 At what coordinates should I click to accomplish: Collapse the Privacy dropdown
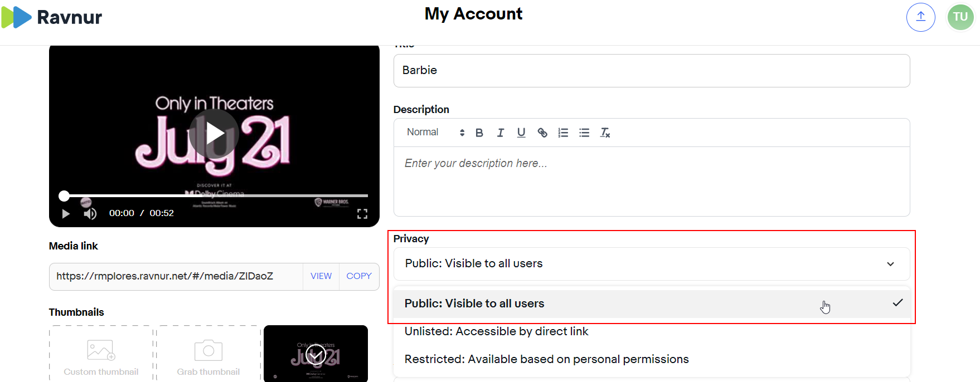652,264
